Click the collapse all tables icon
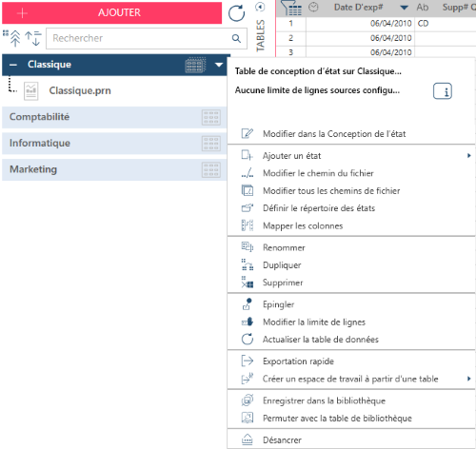The width and height of the screenshot is (476, 449). pyautogui.click(x=11, y=38)
